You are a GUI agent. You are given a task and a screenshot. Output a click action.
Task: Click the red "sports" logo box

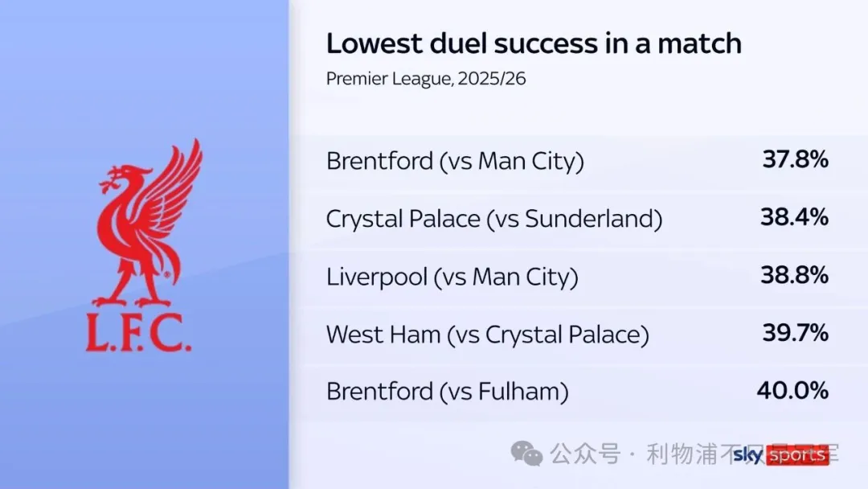(x=797, y=455)
